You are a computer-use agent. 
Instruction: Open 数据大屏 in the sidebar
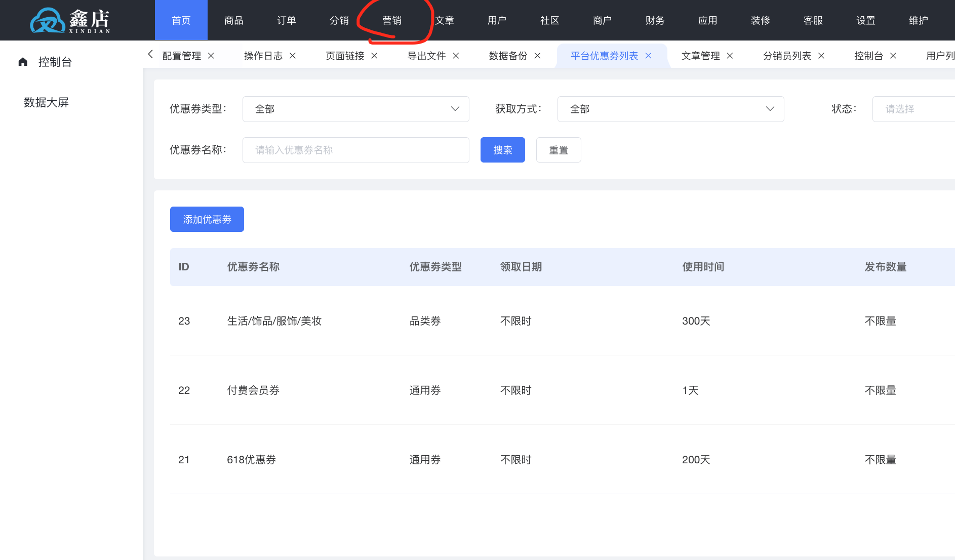[46, 102]
